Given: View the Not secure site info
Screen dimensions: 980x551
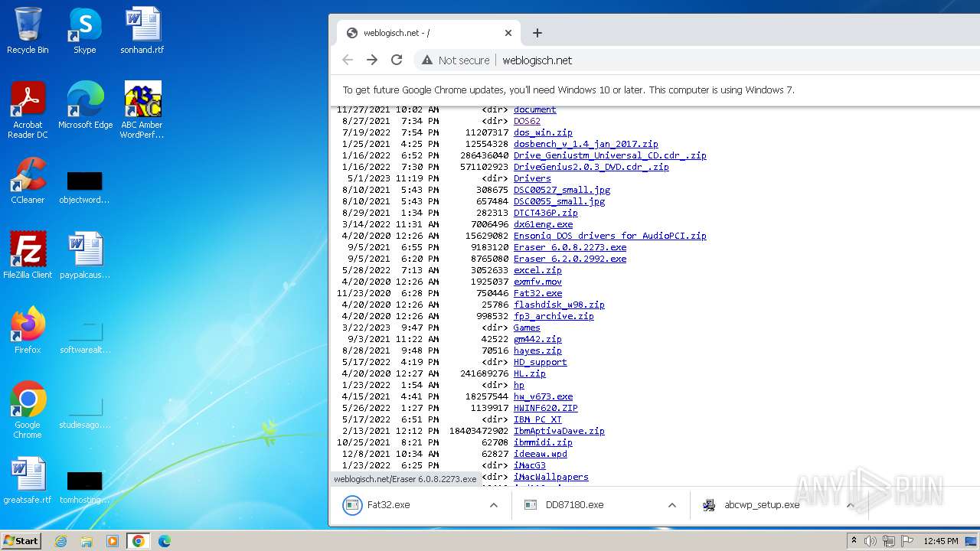Looking at the screenshot, I should pyautogui.click(x=456, y=60).
